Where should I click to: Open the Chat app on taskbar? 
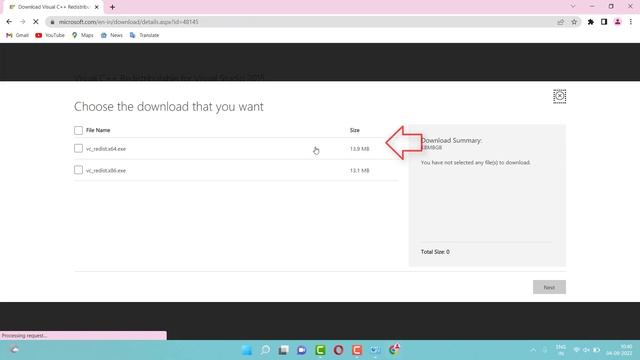point(302,350)
